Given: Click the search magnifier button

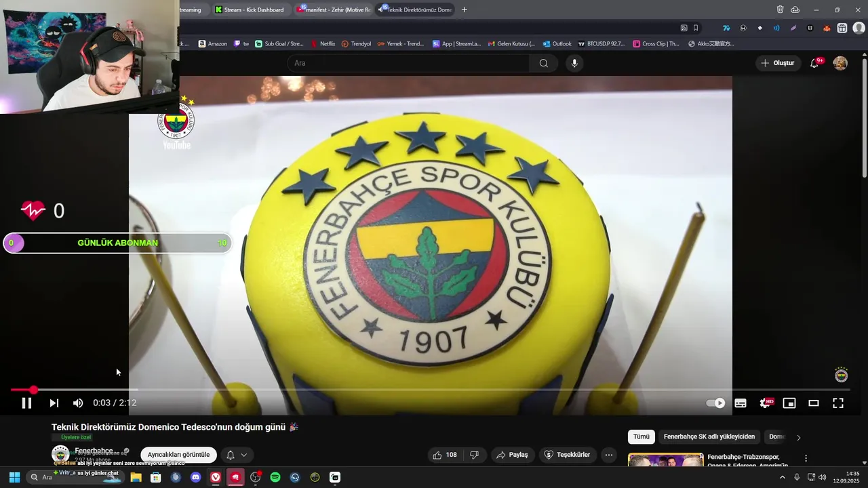Looking at the screenshot, I should click(x=544, y=63).
